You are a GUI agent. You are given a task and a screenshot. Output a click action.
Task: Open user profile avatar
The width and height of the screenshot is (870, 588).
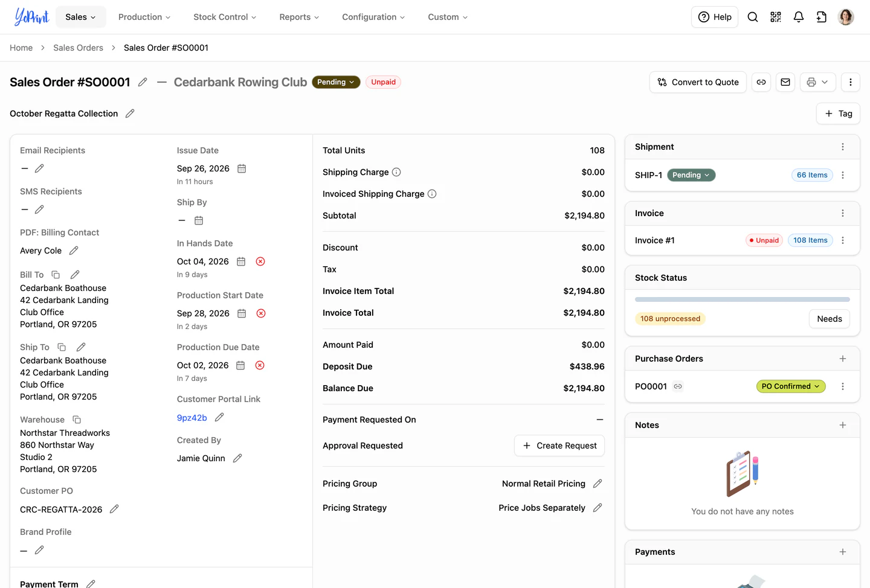[x=846, y=17]
